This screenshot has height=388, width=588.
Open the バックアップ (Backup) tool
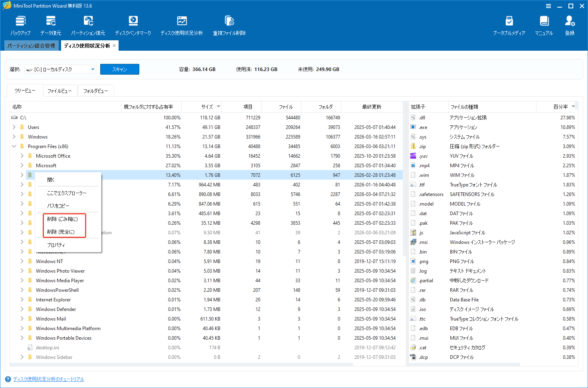pyautogui.click(x=20, y=25)
